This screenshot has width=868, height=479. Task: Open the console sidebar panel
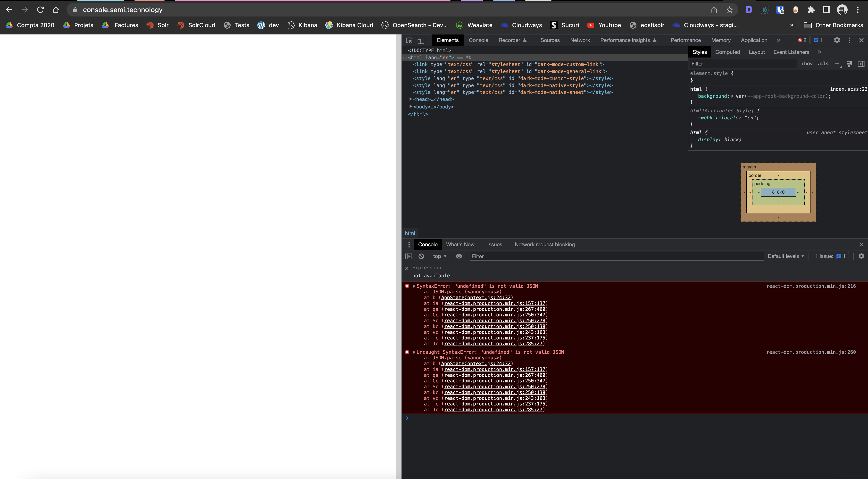[x=408, y=256]
